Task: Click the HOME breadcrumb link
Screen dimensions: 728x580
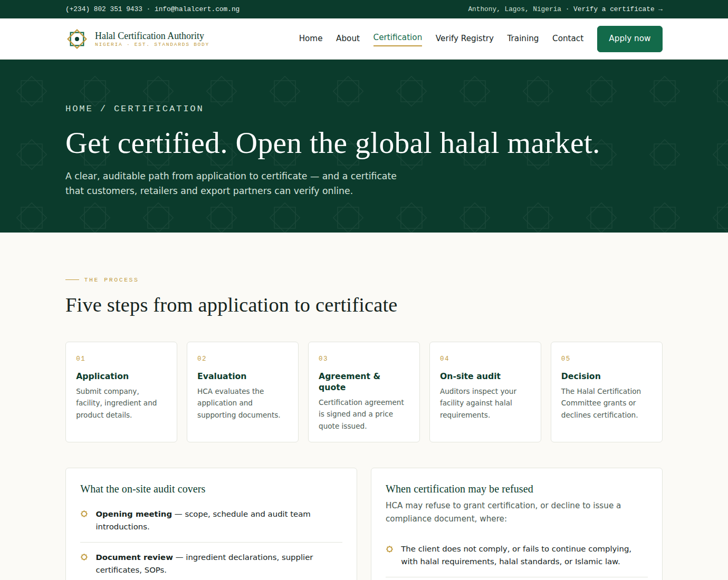Action: click(x=79, y=109)
